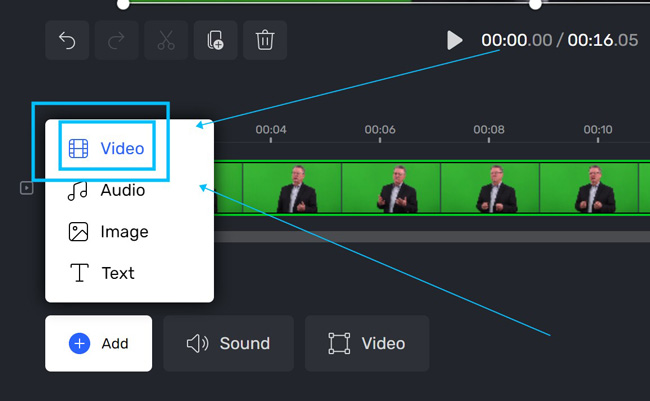Click the 00:08 timeline marker
Image resolution: width=650 pixels, height=401 pixels.
pos(489,130)
